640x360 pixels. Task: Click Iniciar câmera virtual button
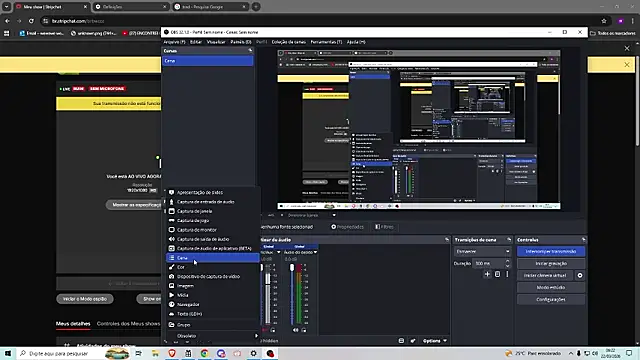(545, 276)
